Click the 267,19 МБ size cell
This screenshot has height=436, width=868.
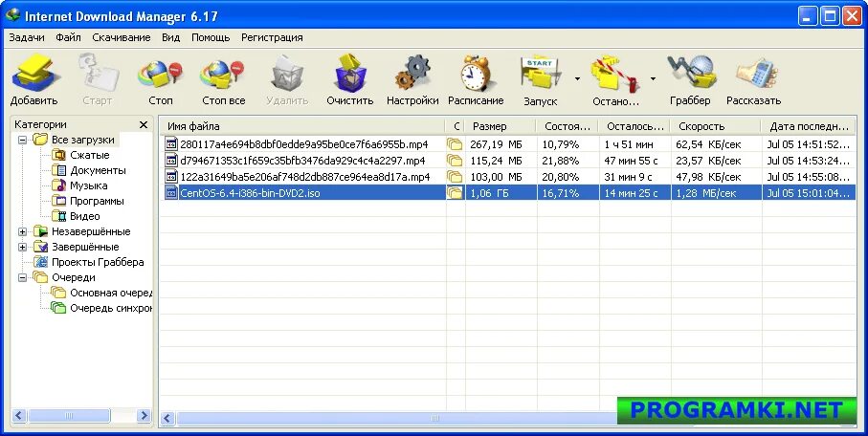pos(496,144)
